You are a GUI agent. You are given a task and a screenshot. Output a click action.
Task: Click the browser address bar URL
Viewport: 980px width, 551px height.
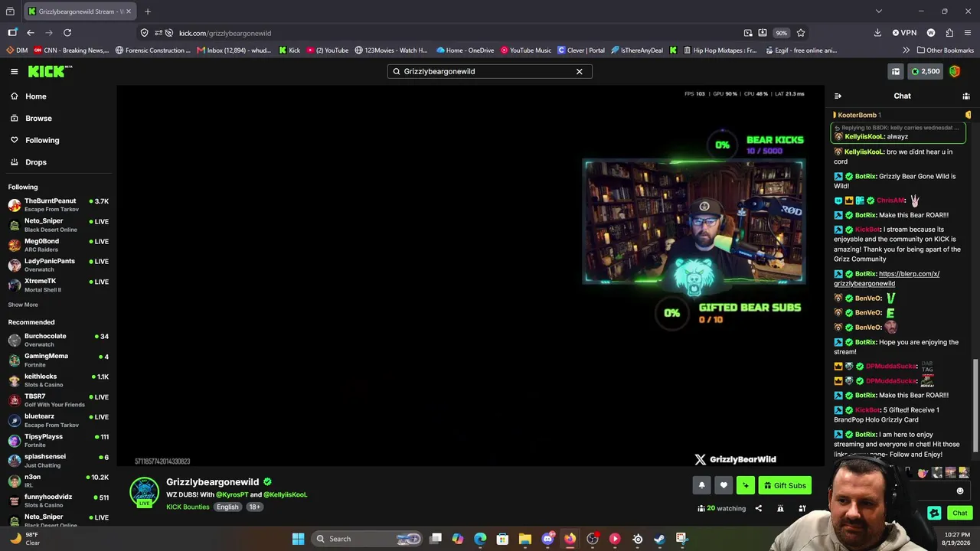tap(225, 33)
